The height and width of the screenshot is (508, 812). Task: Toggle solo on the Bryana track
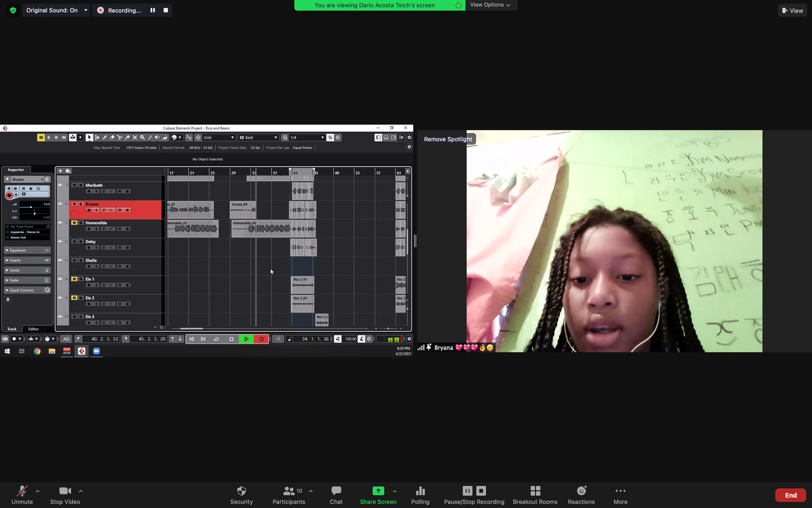pyautogui.click(x=81, y=204)
